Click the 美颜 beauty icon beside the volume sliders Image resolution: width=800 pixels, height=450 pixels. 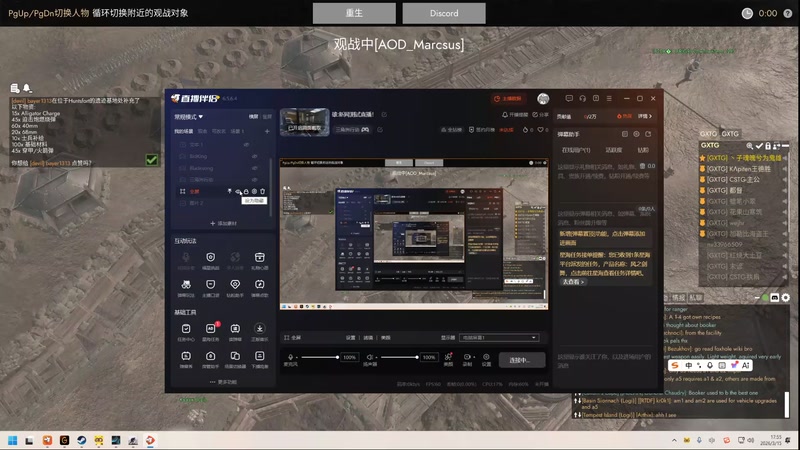(x=448, y=357)
